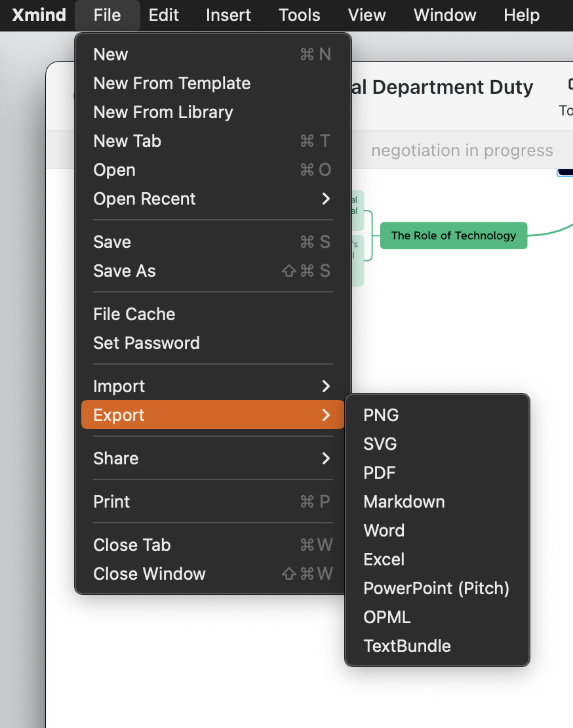
Task: Open the Xmind application menu
Action: [39, 15]
